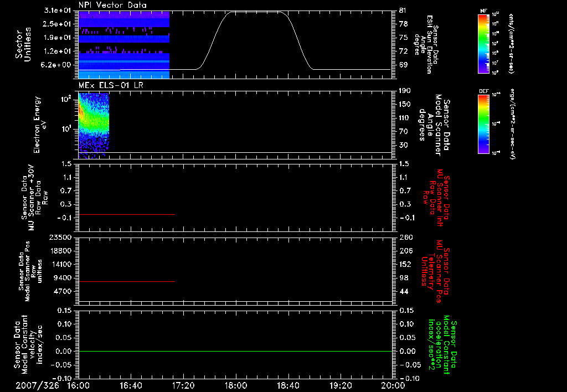Select the "Electron Energy eV" axis title
567x392 pixels.
coord(40,125)
